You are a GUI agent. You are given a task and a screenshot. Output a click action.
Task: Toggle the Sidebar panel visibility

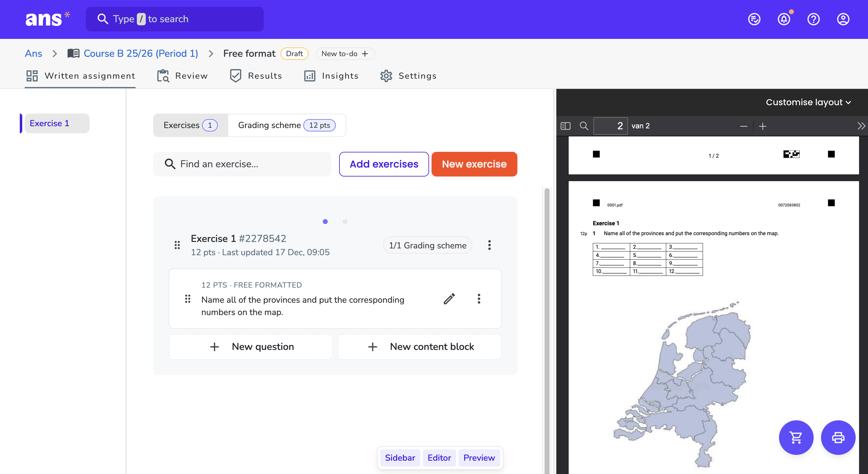[400, 458]
